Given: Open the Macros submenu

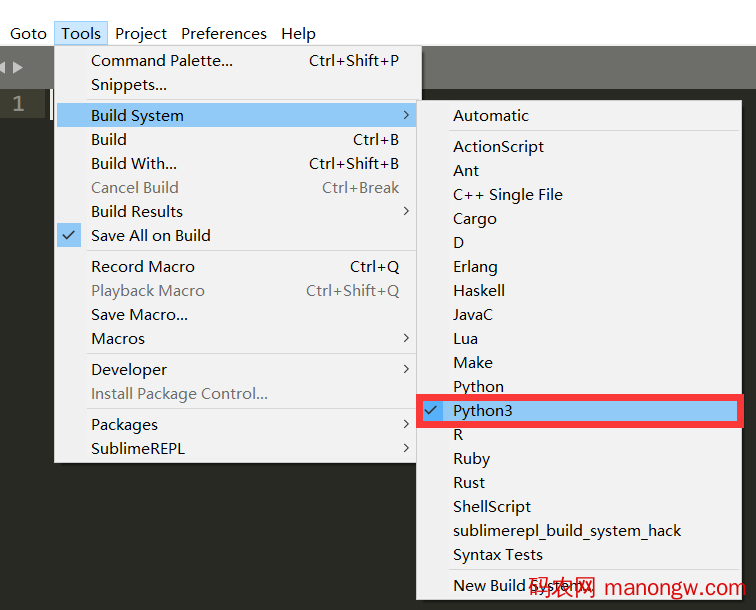Looking at the screenshot, I should [x=118, y=339].
